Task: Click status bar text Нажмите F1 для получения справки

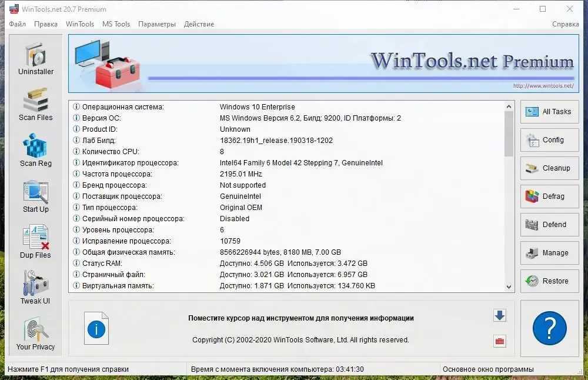Action: tap(68, 369)
